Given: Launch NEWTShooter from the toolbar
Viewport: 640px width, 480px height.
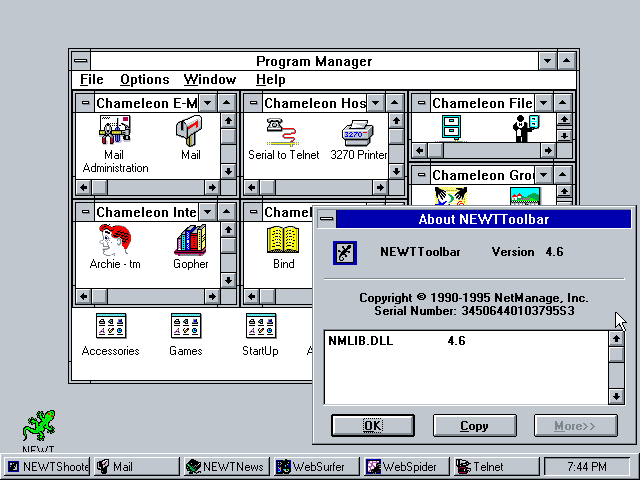Looking at the screenshot, I should [x=47, y=467].
